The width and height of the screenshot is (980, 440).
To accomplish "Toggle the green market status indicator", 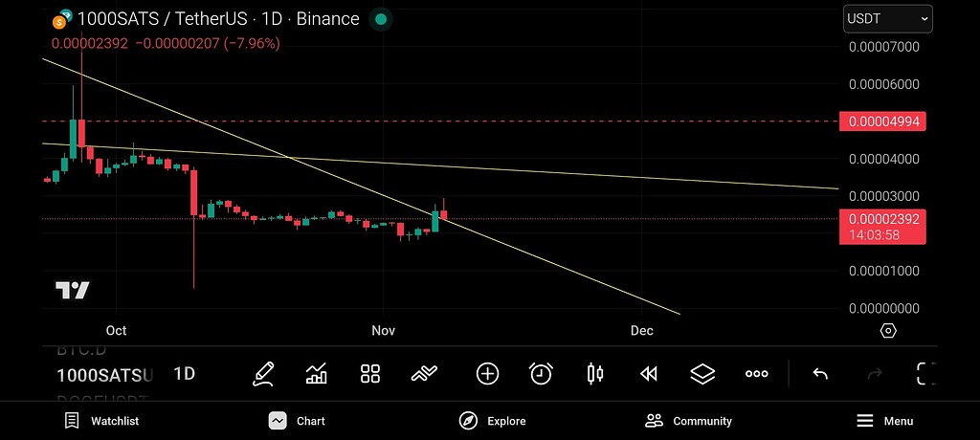I will click(381, 19).
